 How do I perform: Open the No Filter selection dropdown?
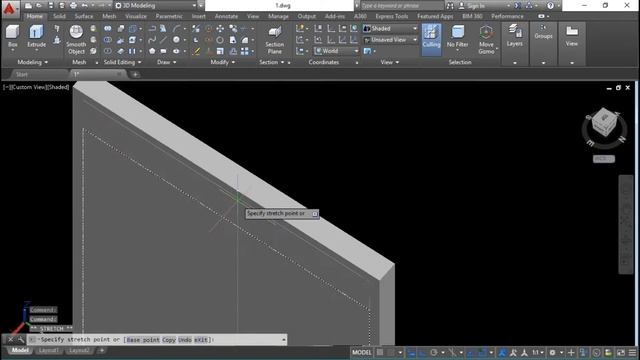(x=457, y=37)
